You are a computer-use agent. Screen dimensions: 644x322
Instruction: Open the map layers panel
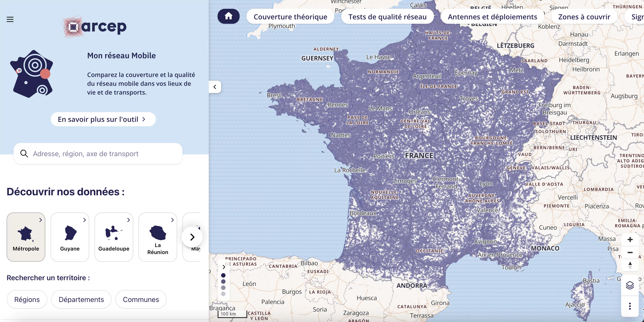pos(630,285)
